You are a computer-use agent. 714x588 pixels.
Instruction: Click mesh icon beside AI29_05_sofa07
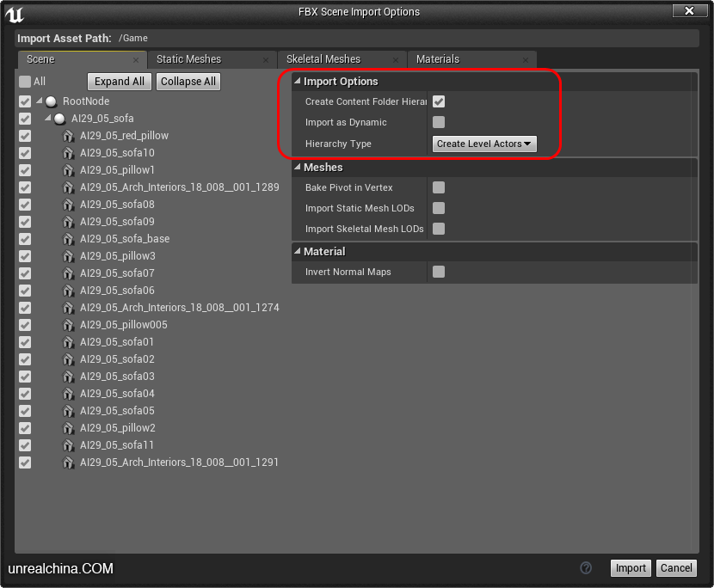click(x=68, y=273)
